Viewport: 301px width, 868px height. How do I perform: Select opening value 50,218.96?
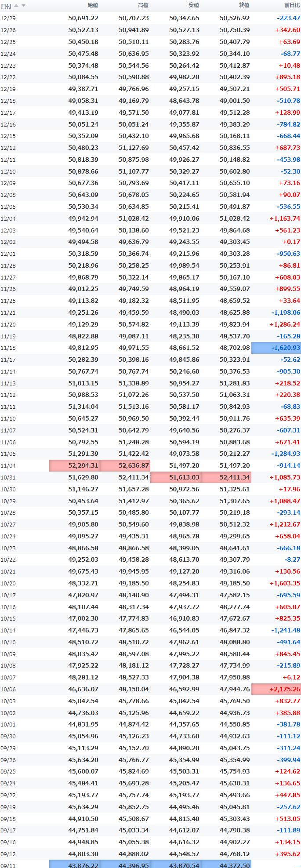pos(83,265)
